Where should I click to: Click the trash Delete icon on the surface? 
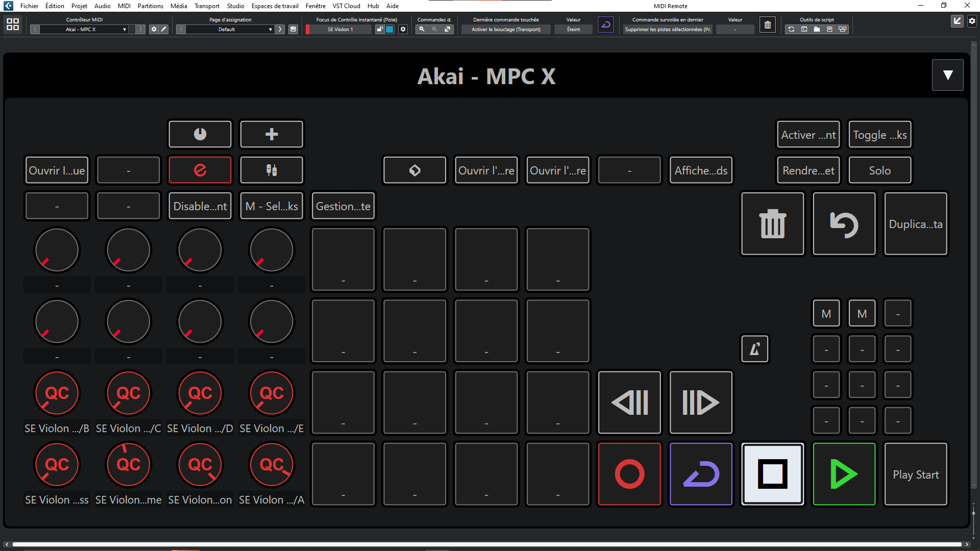tap(772, 223)
